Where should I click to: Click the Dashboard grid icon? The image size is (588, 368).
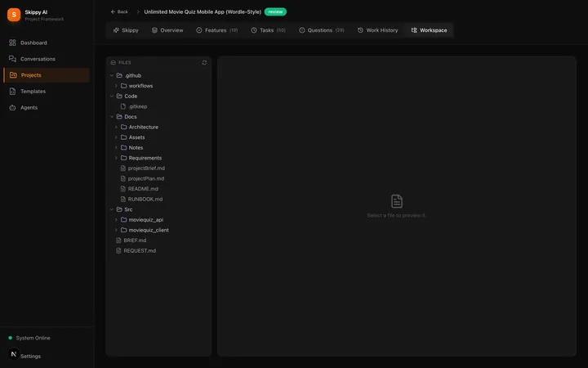12,43
